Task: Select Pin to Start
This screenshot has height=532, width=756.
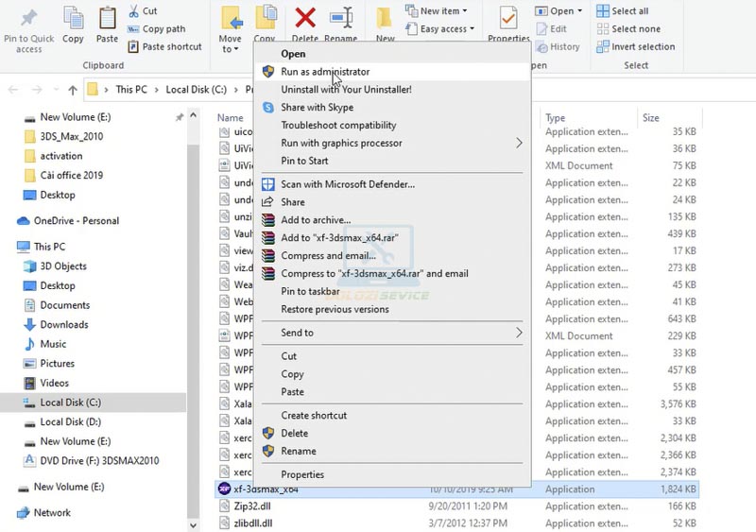Action: click(392, 161)
